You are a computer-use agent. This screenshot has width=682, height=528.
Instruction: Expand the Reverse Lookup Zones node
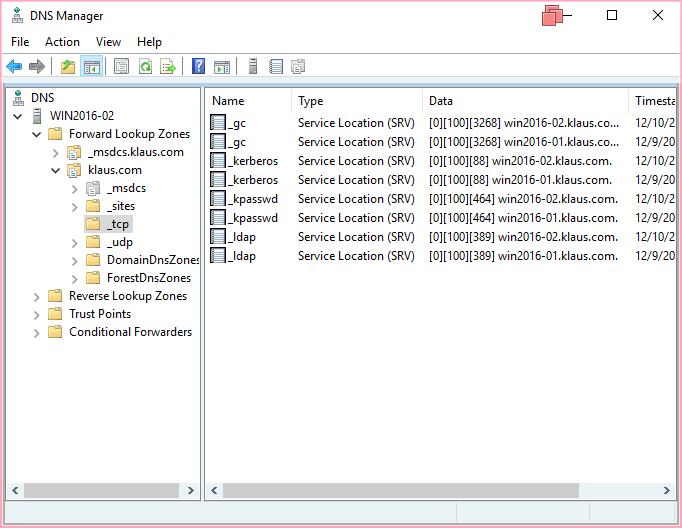[38, 297]
